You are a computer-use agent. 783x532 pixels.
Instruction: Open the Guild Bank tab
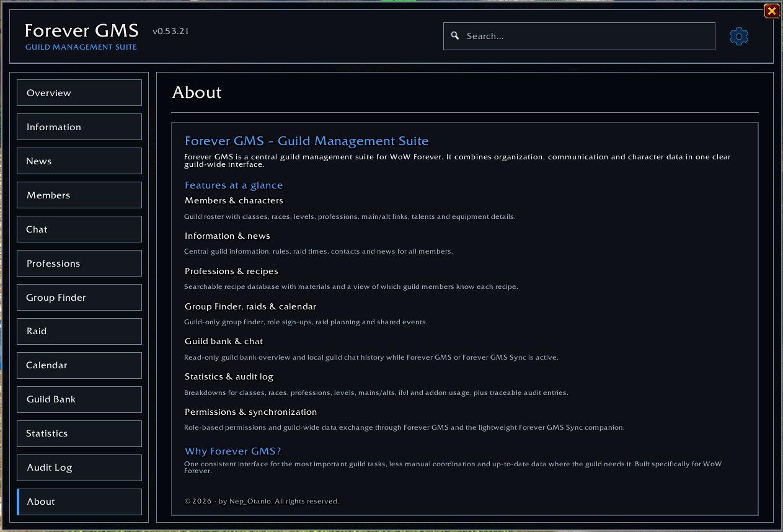pos(79,399)
